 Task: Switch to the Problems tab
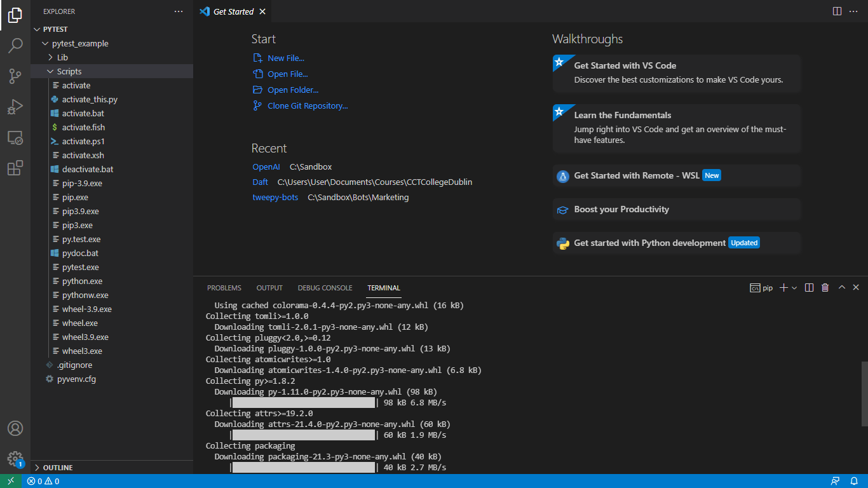point(224,288)
